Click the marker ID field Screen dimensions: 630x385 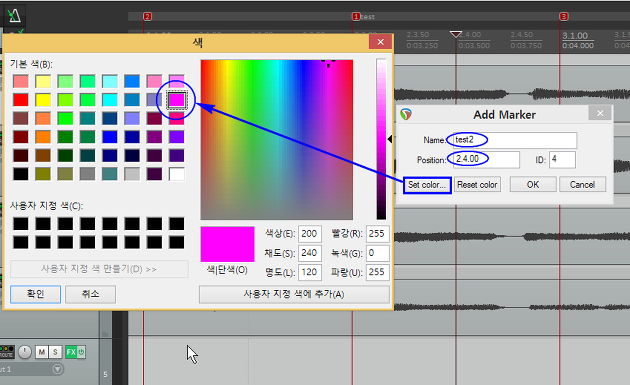562,159
